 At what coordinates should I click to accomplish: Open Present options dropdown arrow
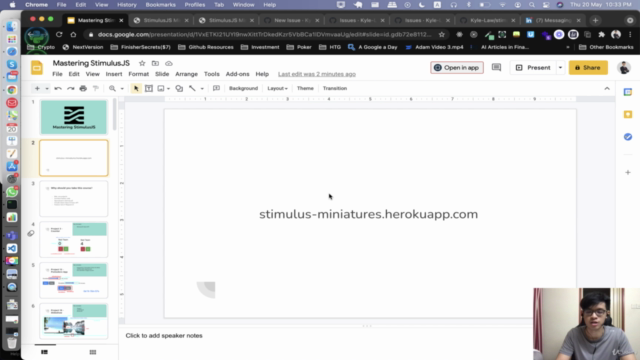pyautogui.click(x=560, y=67)
